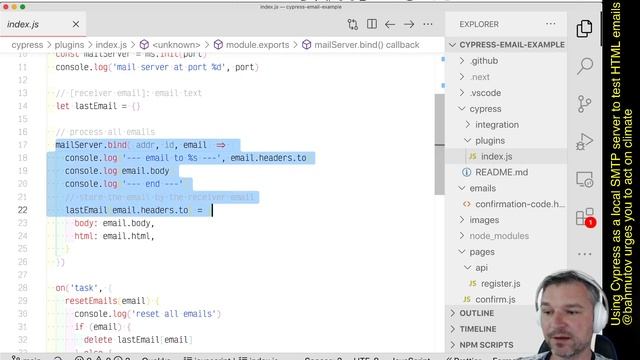Open the Source Control view

[584, 104]
